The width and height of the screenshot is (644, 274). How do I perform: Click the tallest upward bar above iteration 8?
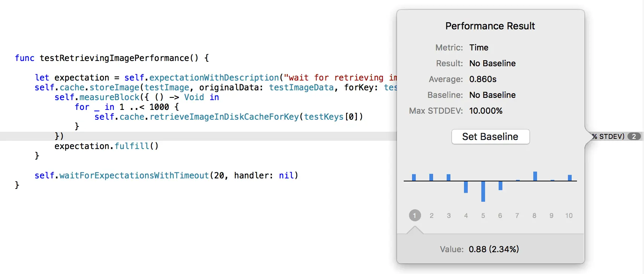[535, 176]
